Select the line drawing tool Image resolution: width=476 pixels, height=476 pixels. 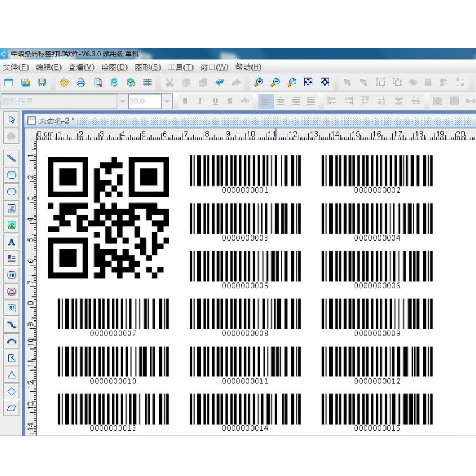tap(11, 158)
